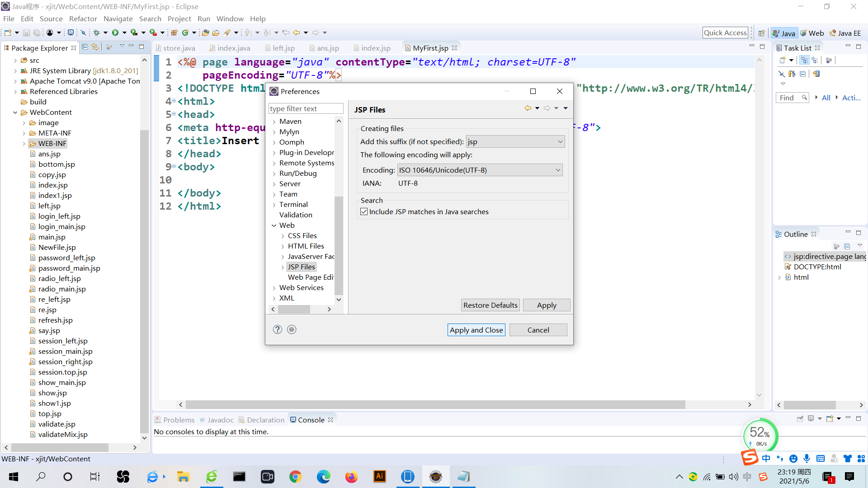Open the Refactor menu
This screenshot has height=488, width=868.
(83, 19)
